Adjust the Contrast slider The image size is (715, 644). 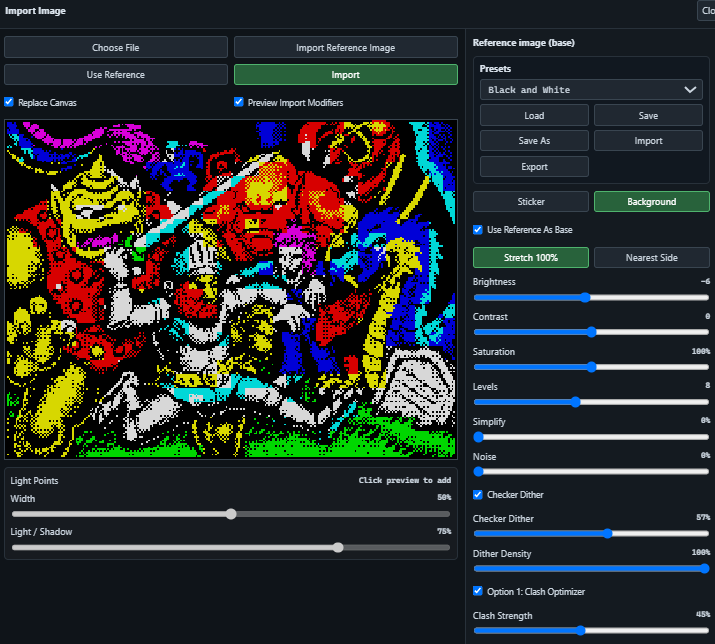591,332
